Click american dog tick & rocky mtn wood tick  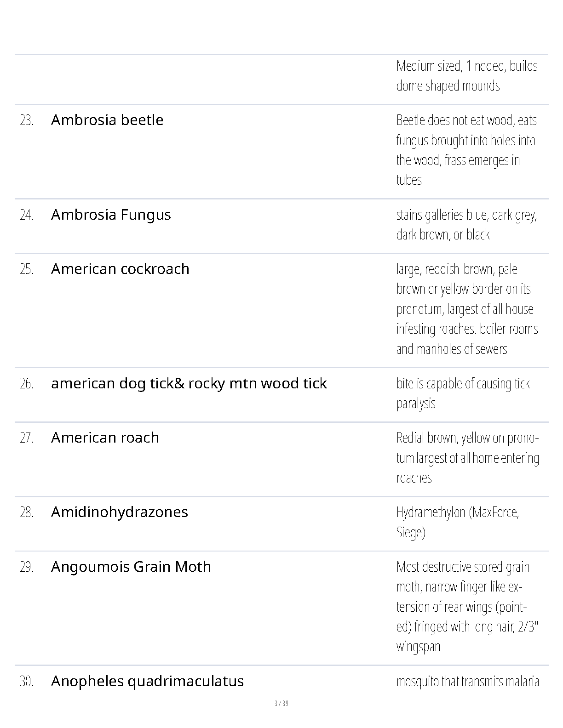189,383
